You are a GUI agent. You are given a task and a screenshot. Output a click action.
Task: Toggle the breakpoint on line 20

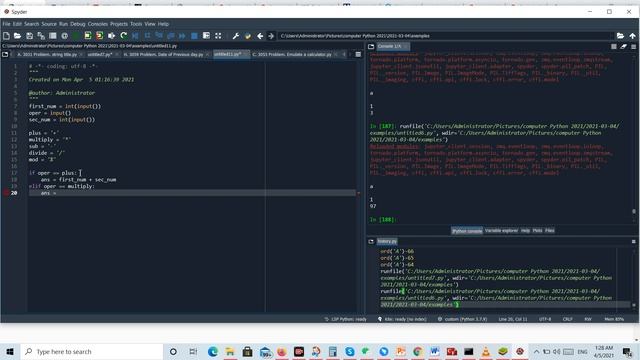(6, 193)
